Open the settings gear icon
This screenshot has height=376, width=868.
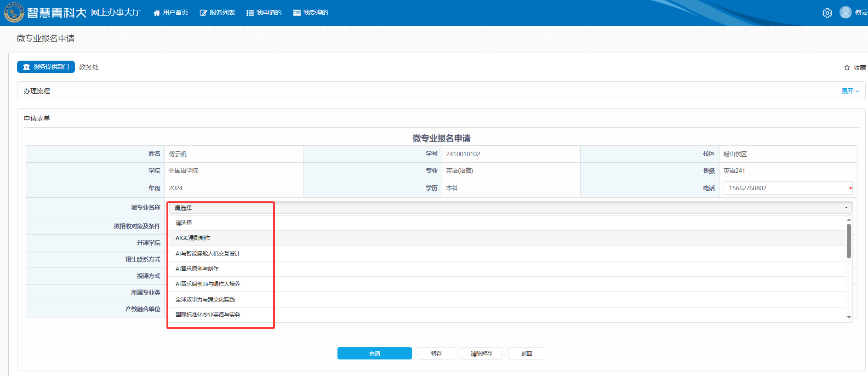[x=827, y=13]
